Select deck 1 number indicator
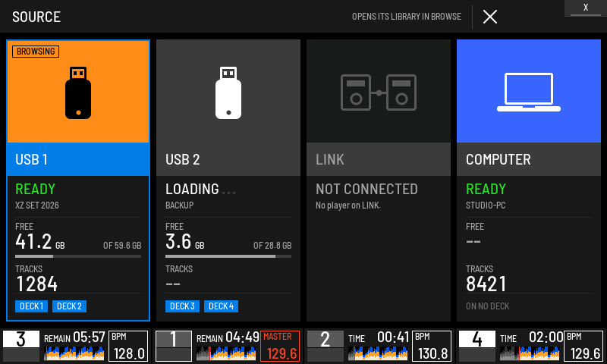 (x=174, y=339)
